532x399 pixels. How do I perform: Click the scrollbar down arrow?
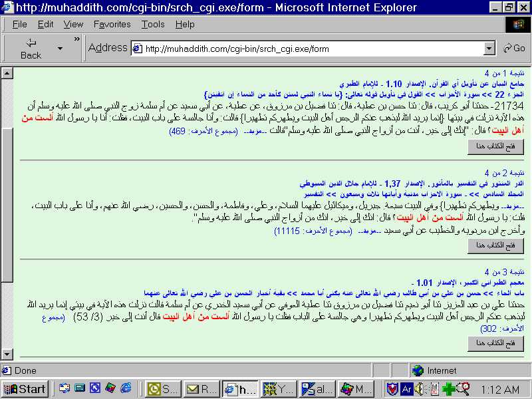tap(7, 354)
